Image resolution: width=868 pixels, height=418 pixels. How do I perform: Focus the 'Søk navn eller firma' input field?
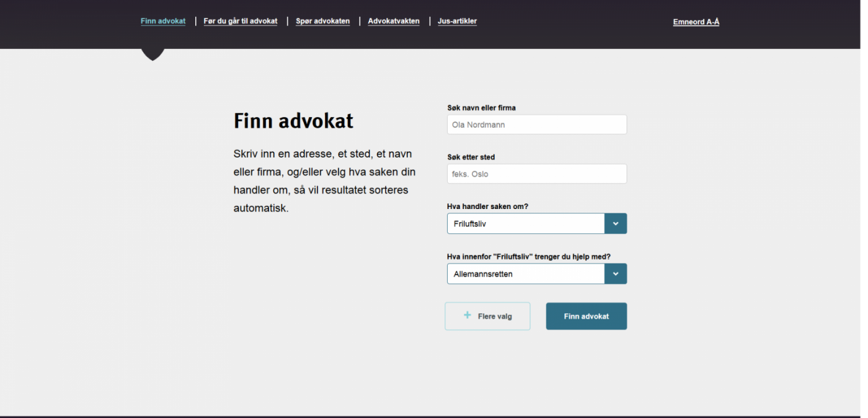(x=536, y=125)
